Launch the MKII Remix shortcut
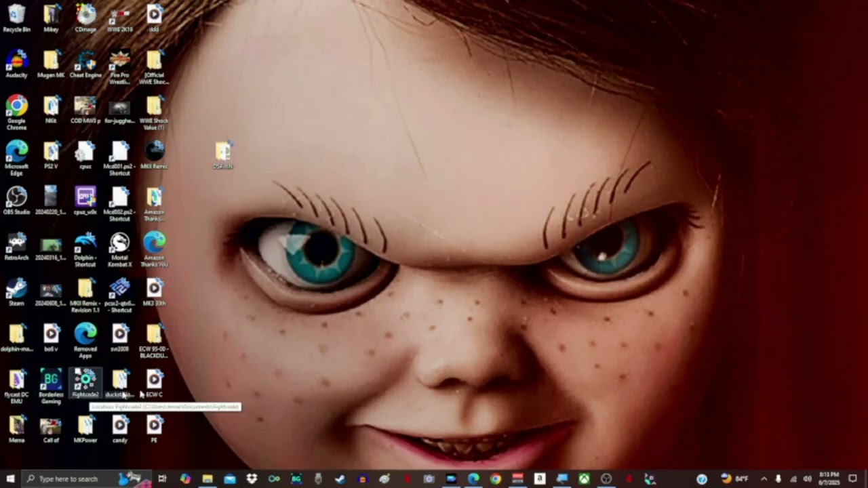This screenshot has height=488, width=868. pos(155,155)
